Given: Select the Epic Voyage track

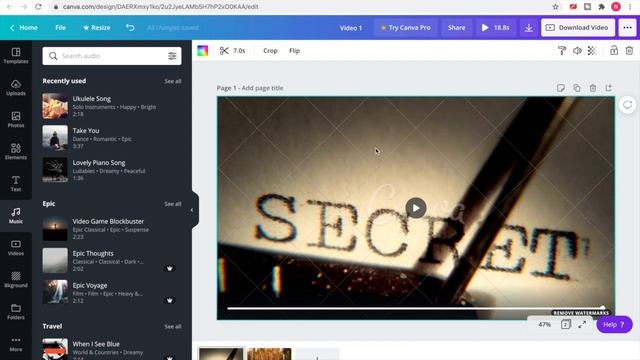Looking at the screenshot, I should 112,292.
